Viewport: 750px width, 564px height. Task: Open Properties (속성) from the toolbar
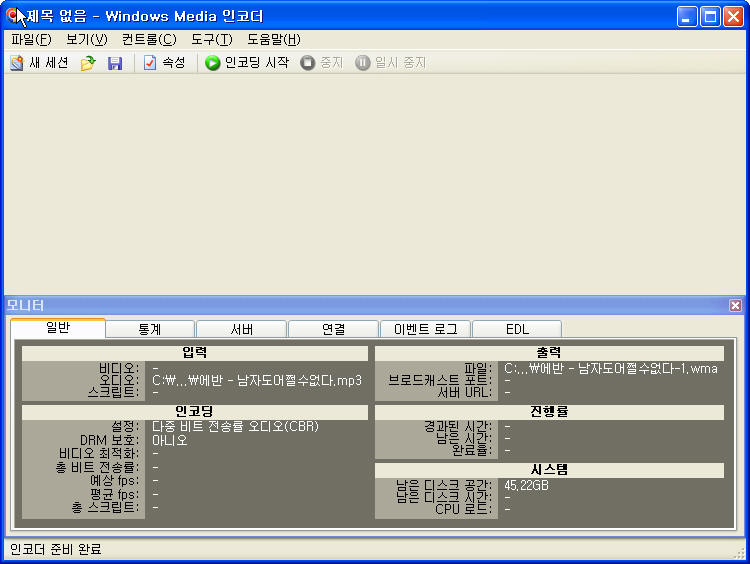click(164, 63)
